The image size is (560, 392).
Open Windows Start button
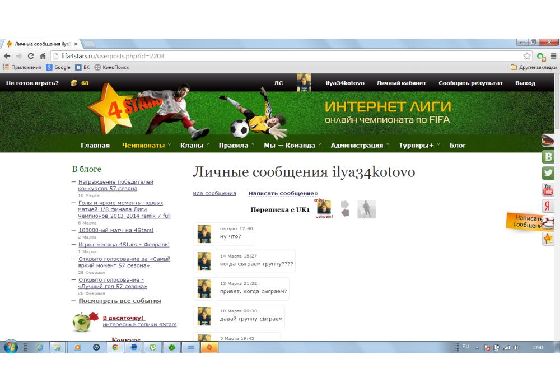pyautogui.click(x=11, y=347)
